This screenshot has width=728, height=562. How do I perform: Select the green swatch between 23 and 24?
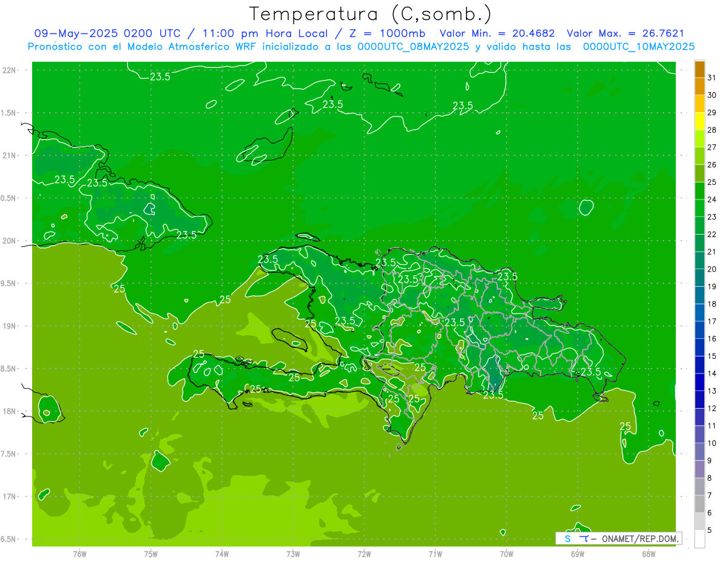pos(699,209)
